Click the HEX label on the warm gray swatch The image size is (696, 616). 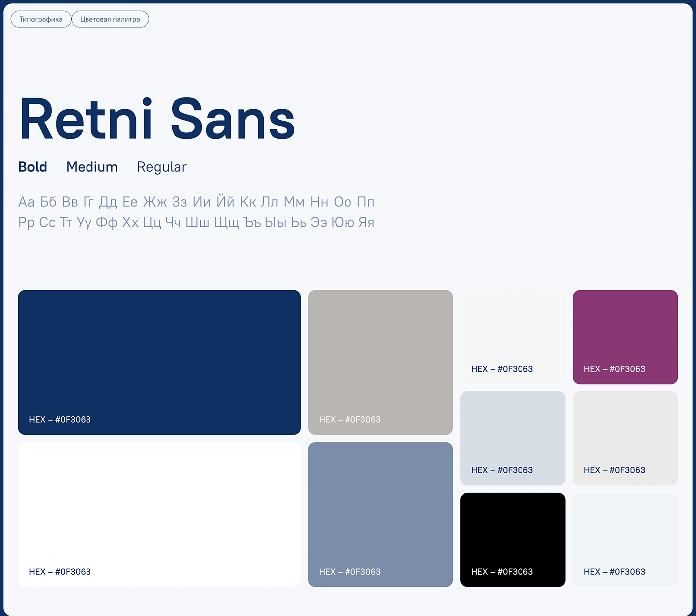(x=350, y=420)
